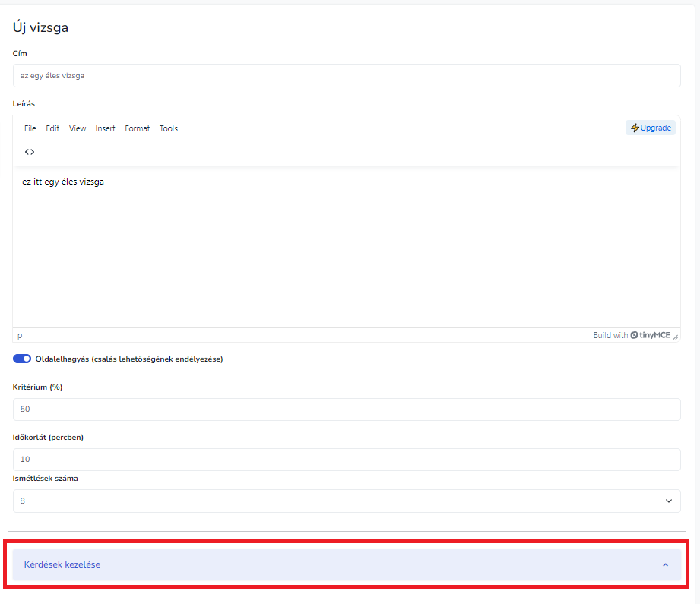Click the Időkorlát (percben) input

[x=347, y=460]
